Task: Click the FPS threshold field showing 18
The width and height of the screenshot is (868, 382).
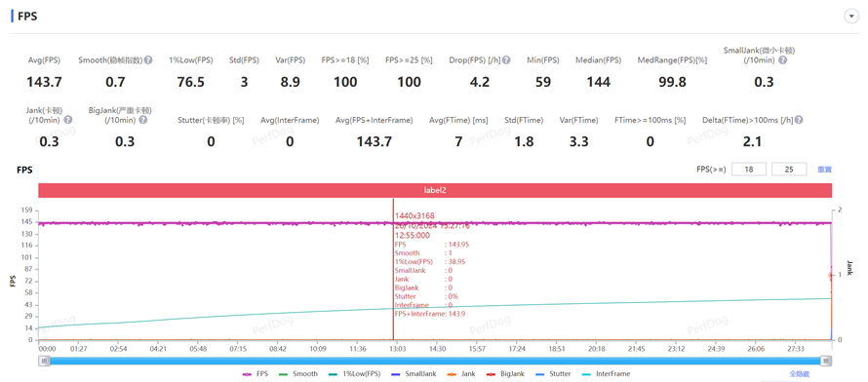Action: (x=749, y=170)
